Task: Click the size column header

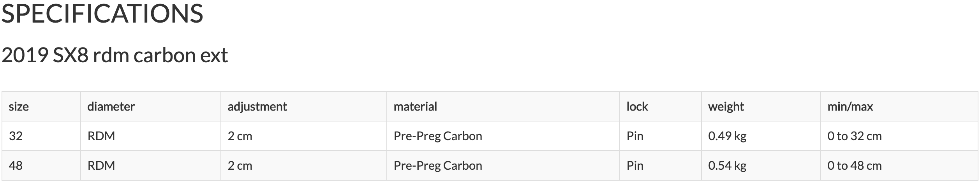Action: (19, 107)
